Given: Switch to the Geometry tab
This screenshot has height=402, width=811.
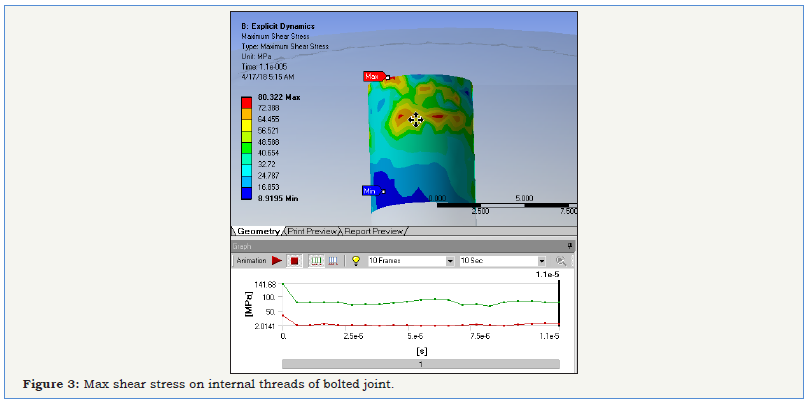Looking at the screenshot, I should click(x=259, y=231).
